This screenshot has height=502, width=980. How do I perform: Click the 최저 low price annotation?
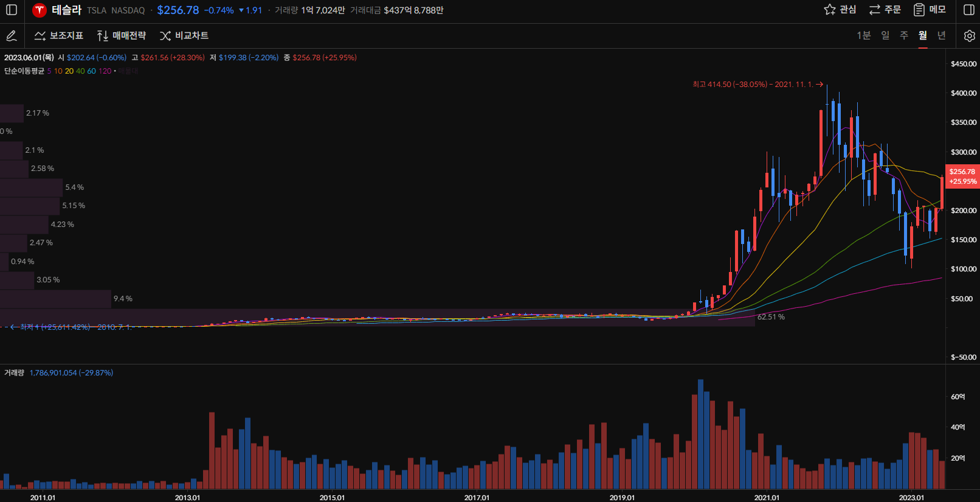click(71, 327)
